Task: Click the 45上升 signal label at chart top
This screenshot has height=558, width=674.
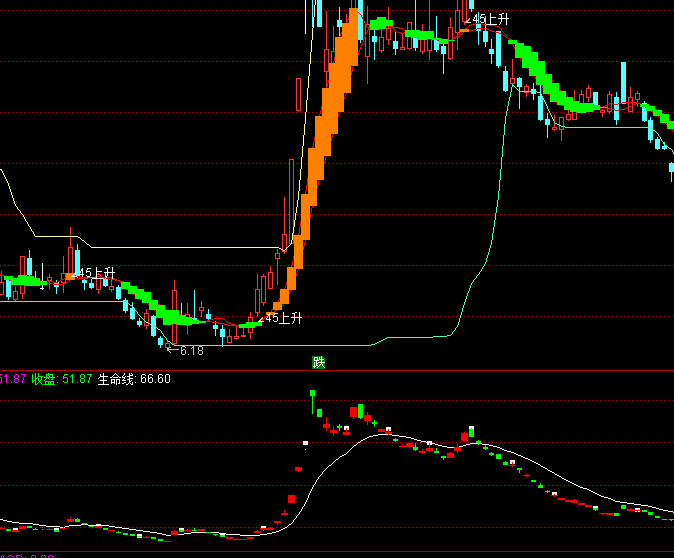Action: [x=492, y=19]
